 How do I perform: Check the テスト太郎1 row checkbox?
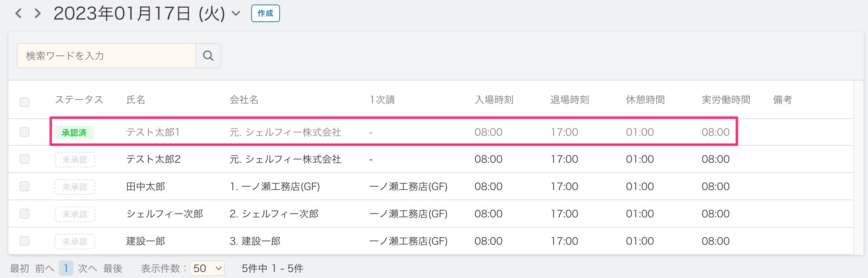click(24, 132)
